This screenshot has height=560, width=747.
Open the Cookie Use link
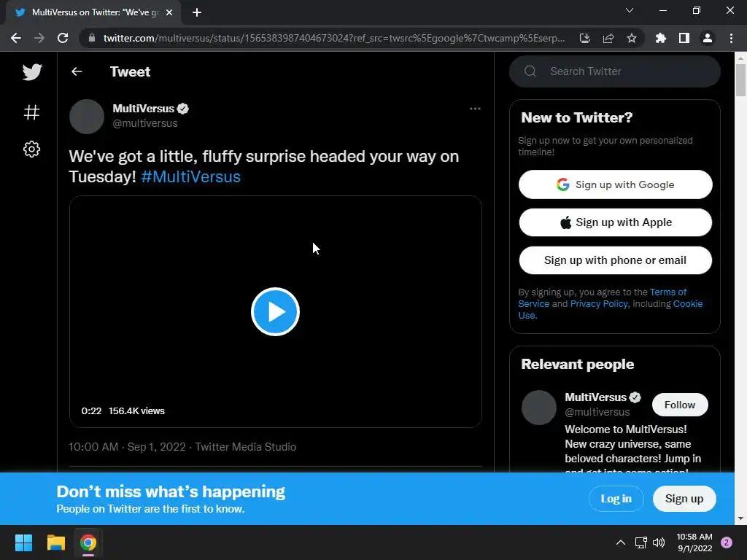click(x=688, y=304)
